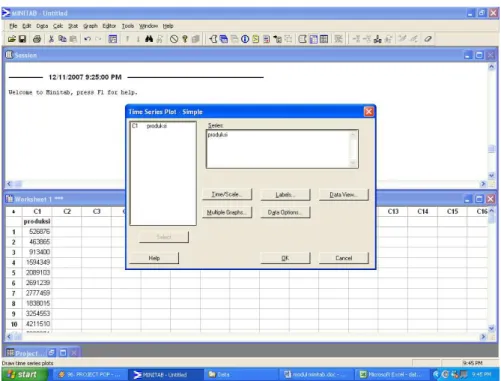Select the C1 column header
501x381 pixels.
pyautogui.click(x=37, y=212)
